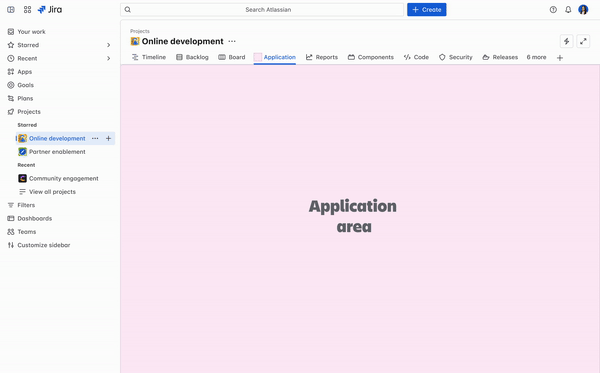This screenshot has height=373, width=600.
Task: Switch to the Code tab
Action: (x=416, y=57)
